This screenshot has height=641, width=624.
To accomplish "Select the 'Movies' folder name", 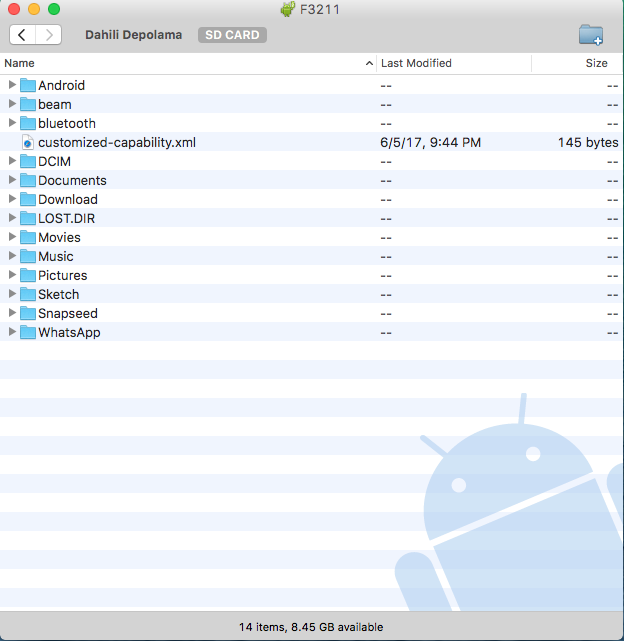I will 59,238.
